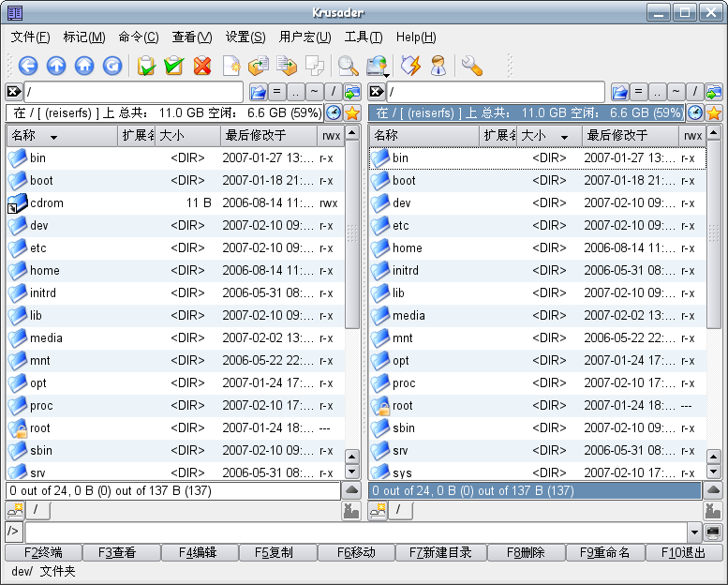Open right panel bookmarks star icon
The image size is (728, 585).
pos(714,112)
